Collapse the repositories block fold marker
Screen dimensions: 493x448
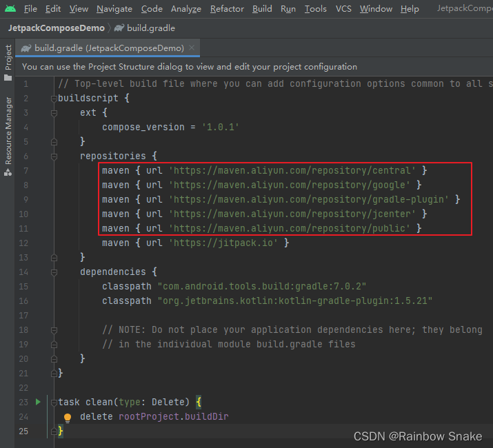coord(54,156)
